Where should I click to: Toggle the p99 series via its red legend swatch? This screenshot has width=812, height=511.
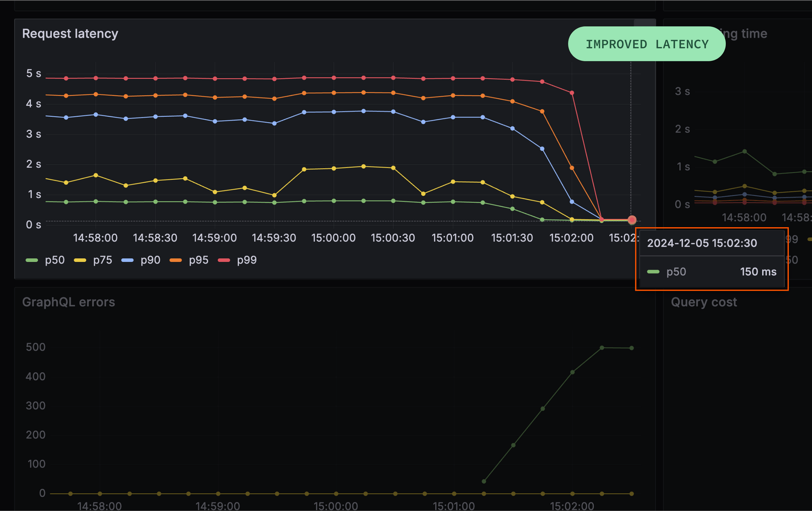pyautogui.click(x=224, y=260)
